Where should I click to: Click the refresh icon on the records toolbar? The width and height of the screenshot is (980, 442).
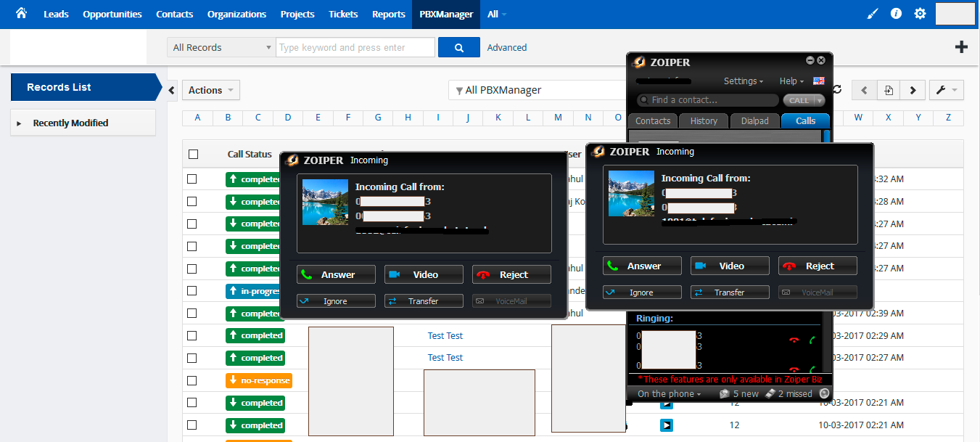point(839,89)
